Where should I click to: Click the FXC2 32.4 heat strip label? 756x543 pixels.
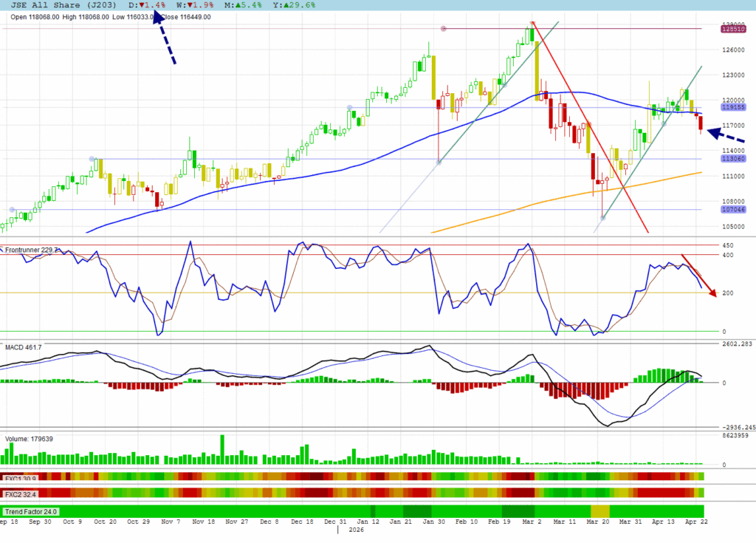click(20, 493)
